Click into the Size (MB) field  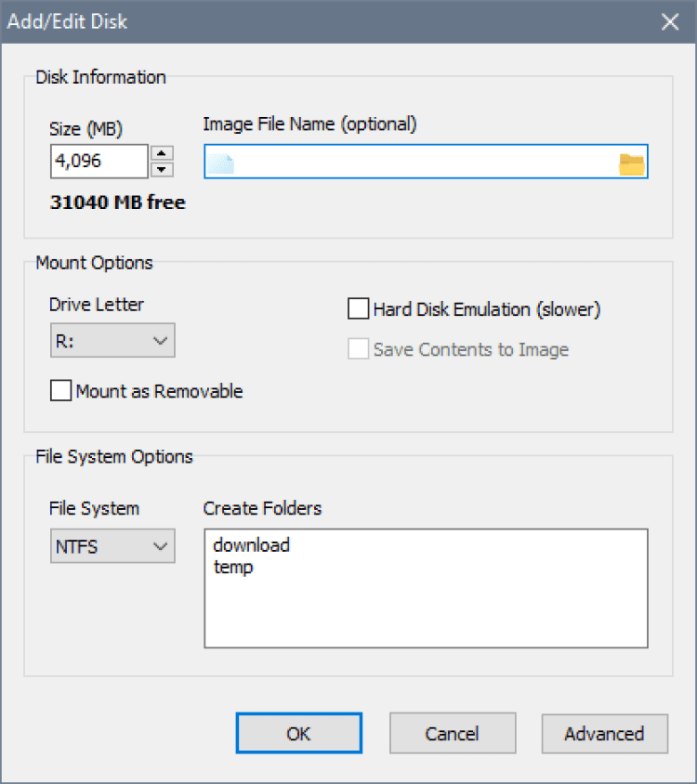[x=98, y=162]
